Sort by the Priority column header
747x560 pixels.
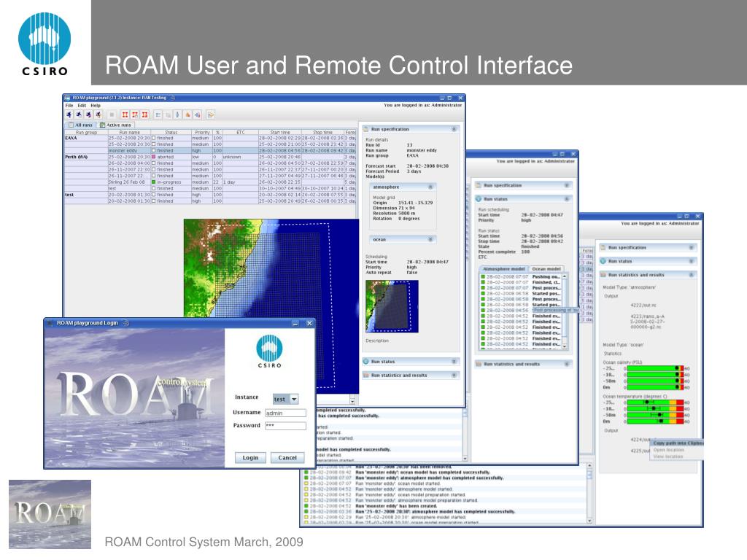tap(202, 133)
